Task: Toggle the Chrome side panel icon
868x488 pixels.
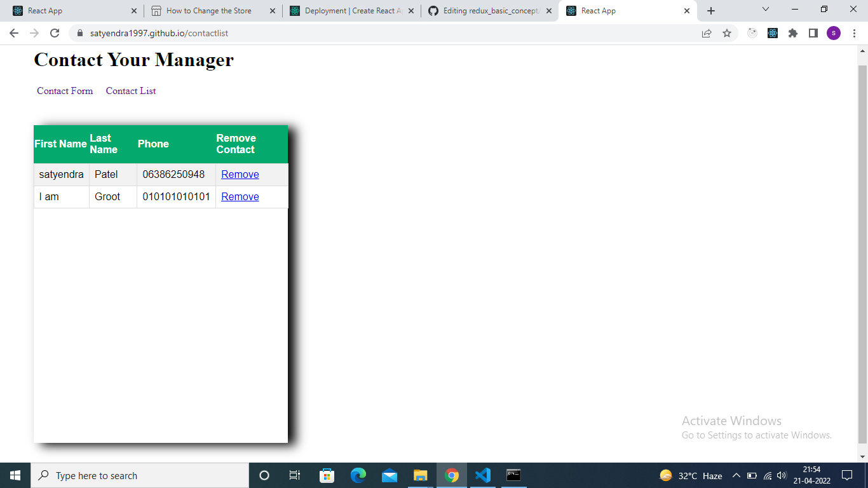Action: (813, 32)
